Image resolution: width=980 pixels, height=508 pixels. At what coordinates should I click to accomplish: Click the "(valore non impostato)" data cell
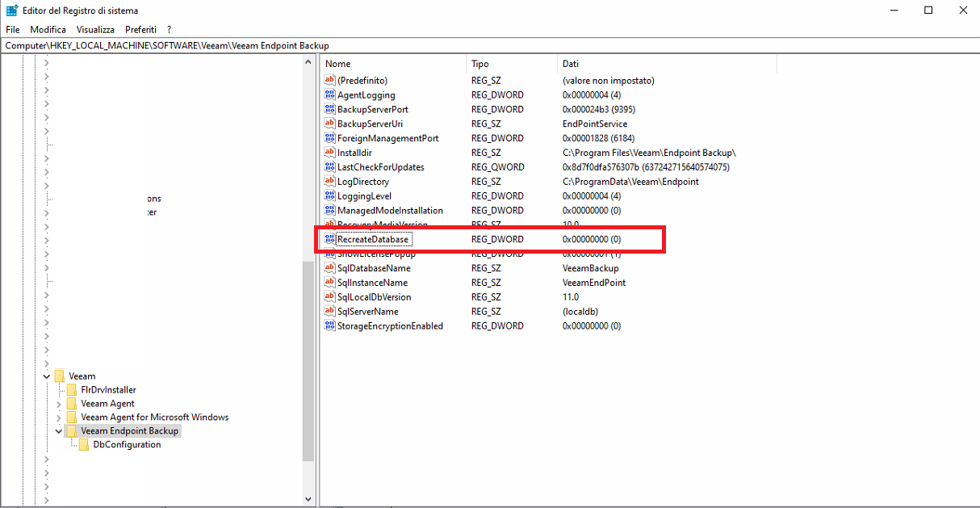click(x=608, y=80)
